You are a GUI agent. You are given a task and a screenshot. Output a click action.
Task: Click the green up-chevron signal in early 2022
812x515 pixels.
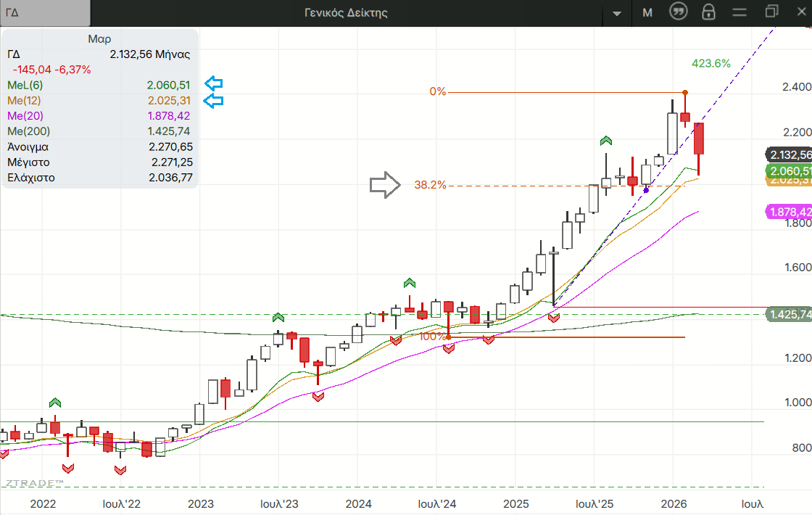point(55,402)
